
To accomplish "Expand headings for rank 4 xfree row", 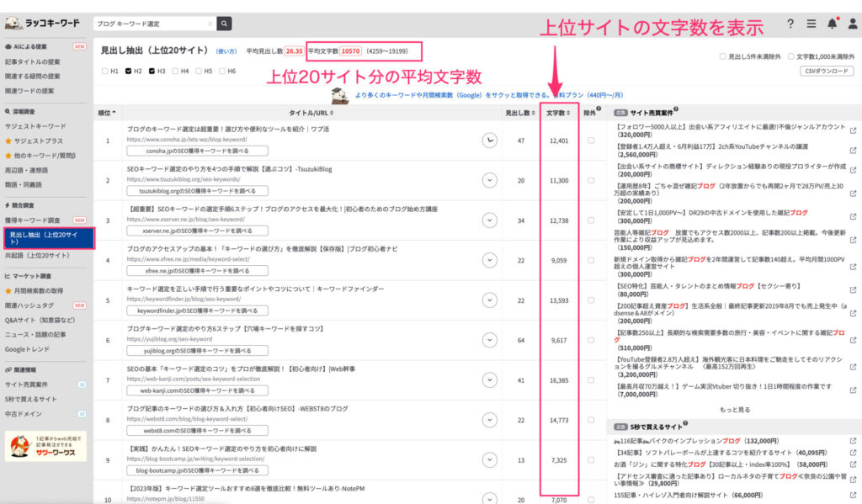I will click(489, 260).
